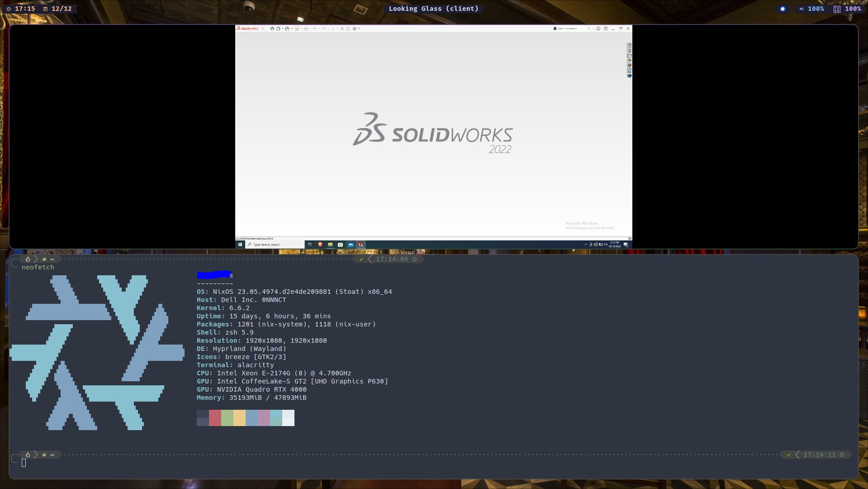Click the greyed Save toolbar icon
868x489 pixels.
pos(297,29)
